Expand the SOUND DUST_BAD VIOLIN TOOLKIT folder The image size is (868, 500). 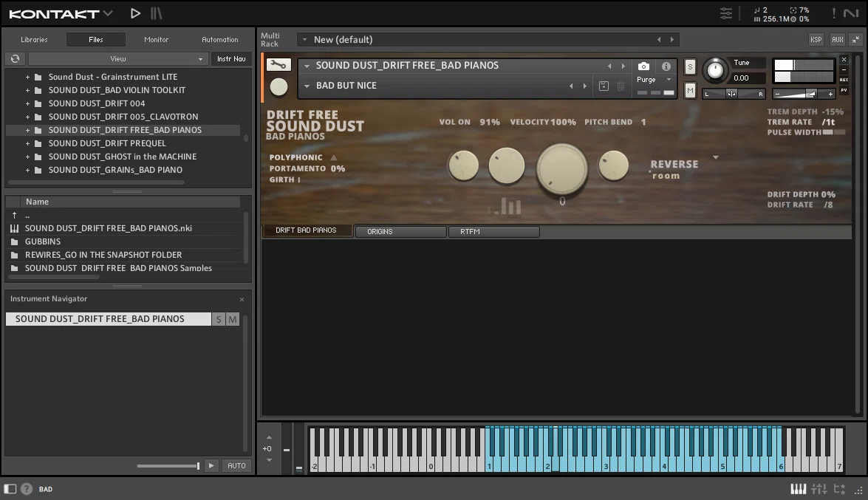pos(27,90)
